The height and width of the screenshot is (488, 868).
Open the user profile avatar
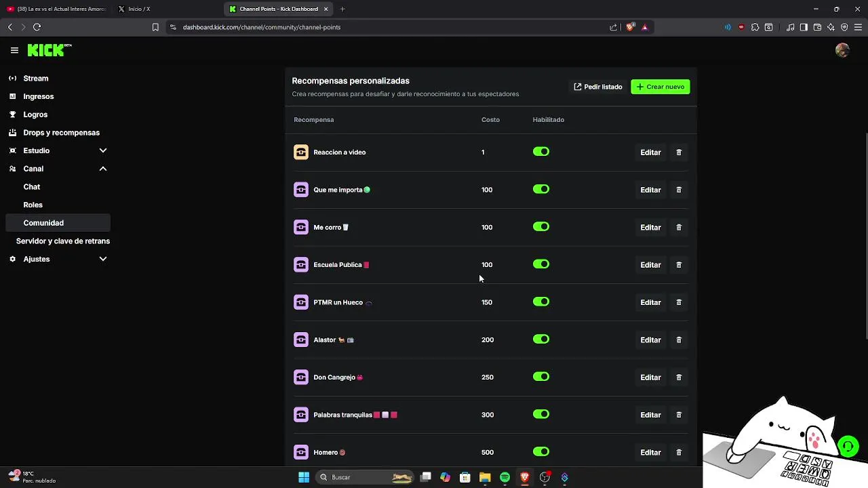click(x=842, y=50)
